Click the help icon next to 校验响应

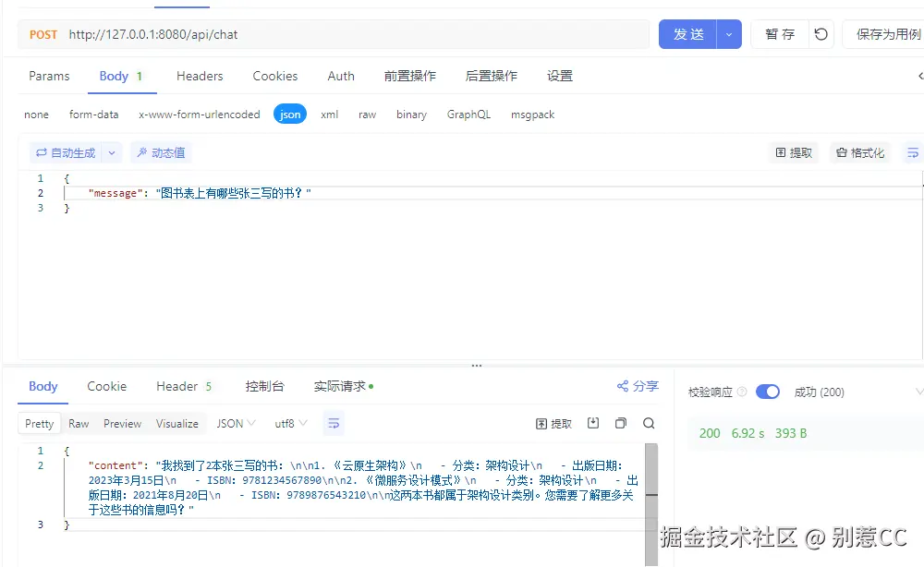[x=742, y=392]
